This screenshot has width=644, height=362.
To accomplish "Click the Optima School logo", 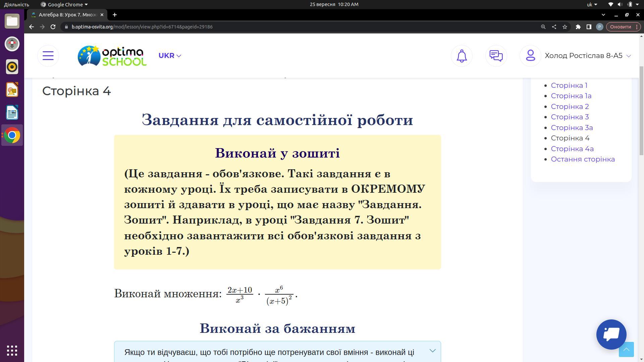I will [x=112, y=56].
